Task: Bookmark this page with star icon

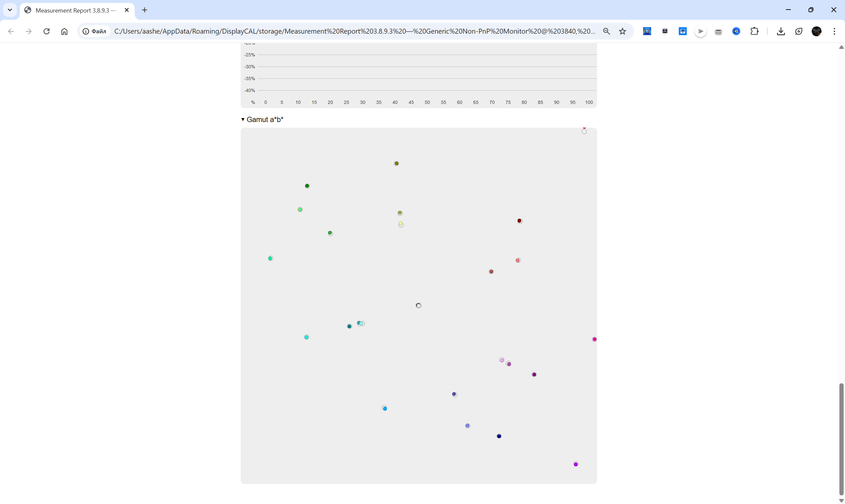Action: [x=622, y=31]
